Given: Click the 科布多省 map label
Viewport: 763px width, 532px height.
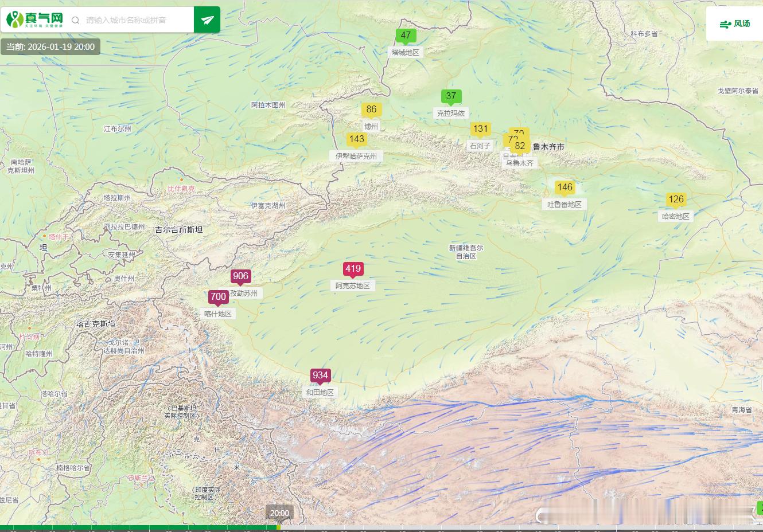Looking at the screenshot, I should coord(644,34).
